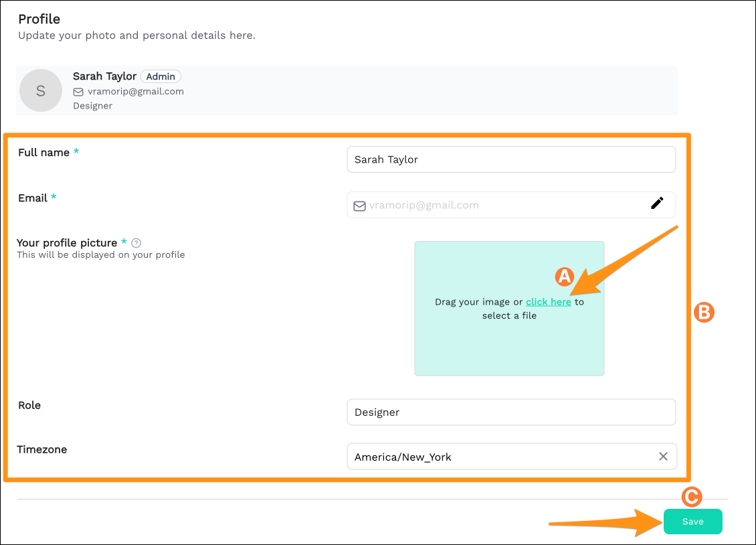Click the Admin badge next to name

coord(161,76)
